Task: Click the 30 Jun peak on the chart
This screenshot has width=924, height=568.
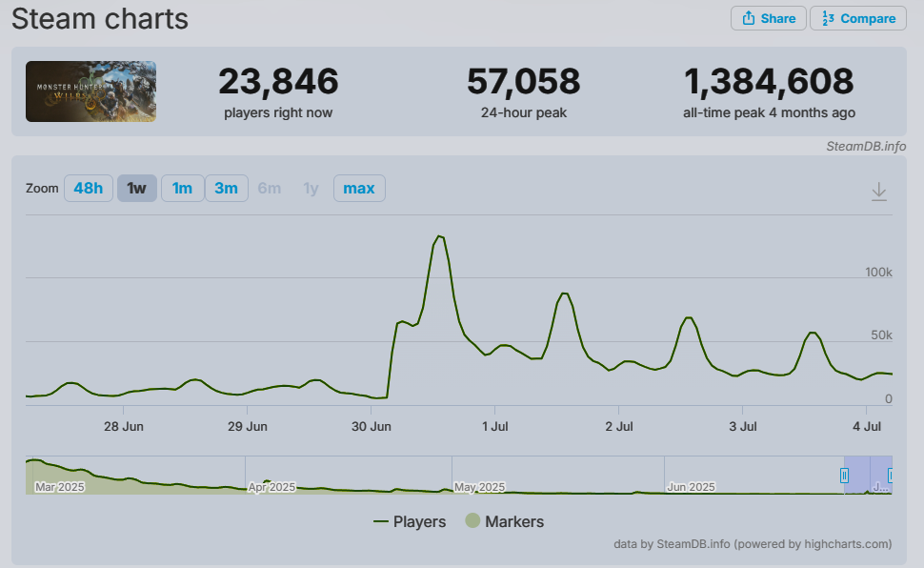Action: click(439, 236)
